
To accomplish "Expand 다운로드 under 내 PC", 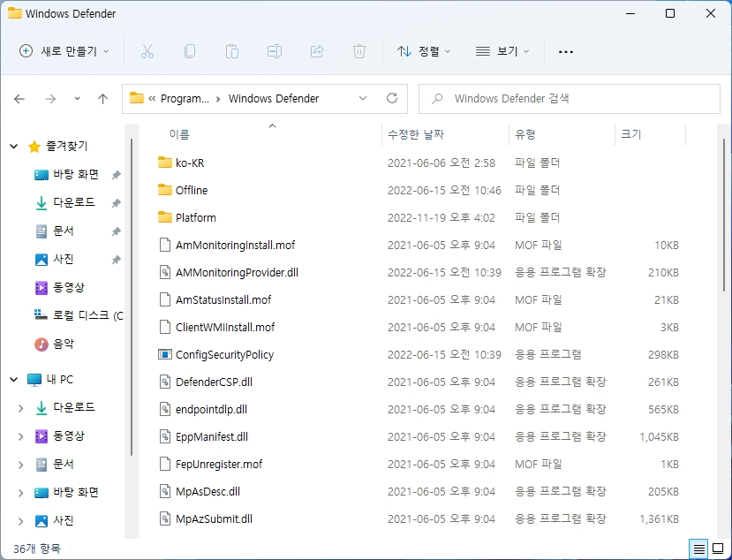I will [x=20, y=408].
